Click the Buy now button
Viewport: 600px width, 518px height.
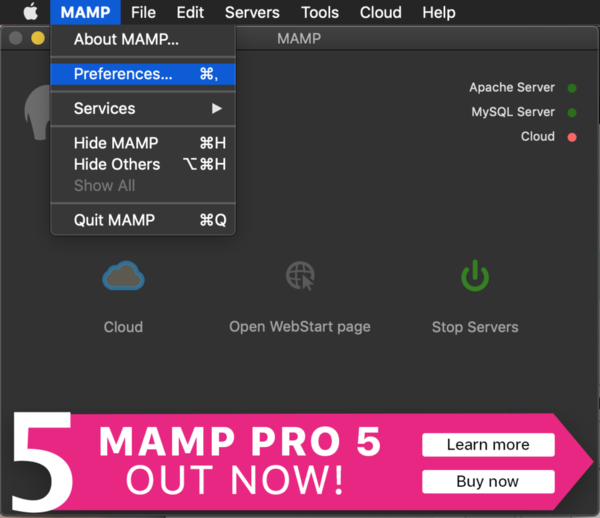[x=488, y=481]
